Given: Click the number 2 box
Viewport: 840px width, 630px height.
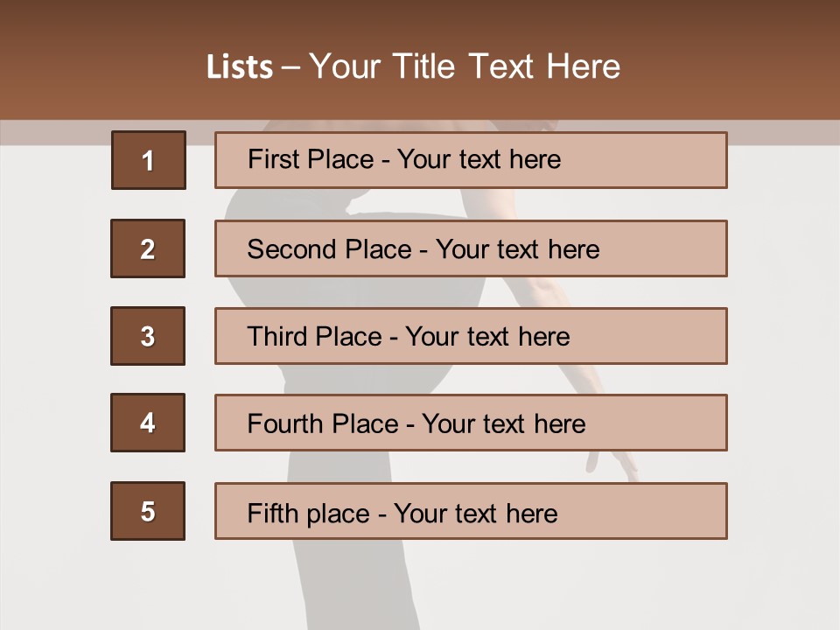Looking at the screenshot, I should [148, 248].
